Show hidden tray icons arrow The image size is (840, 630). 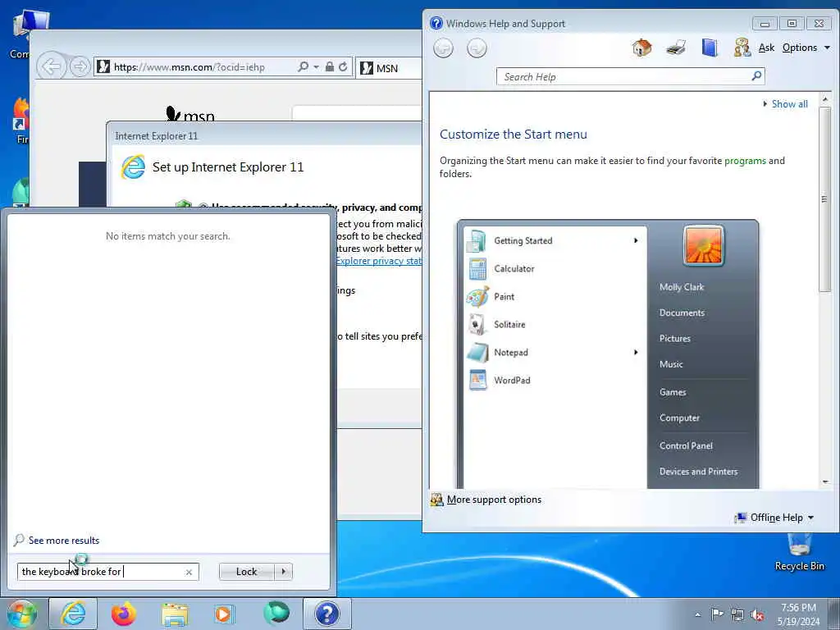pyautogui.click(x=697, y=614)
